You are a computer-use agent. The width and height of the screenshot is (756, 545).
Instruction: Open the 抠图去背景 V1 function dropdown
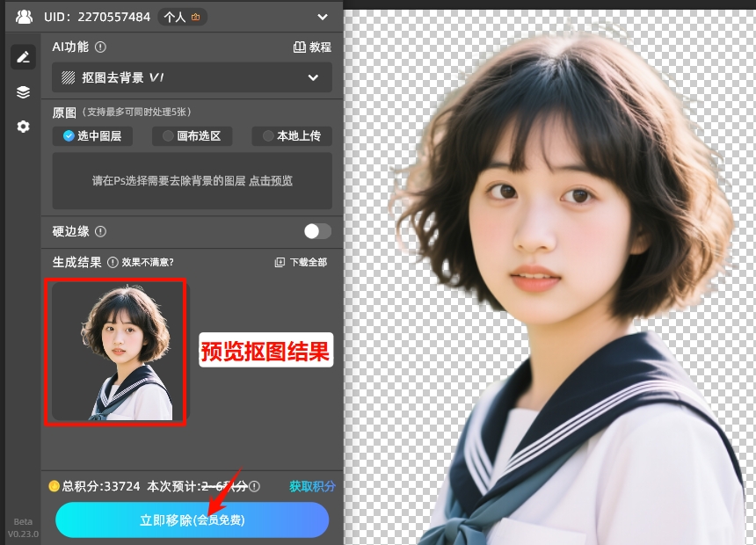tap(192, 77)
